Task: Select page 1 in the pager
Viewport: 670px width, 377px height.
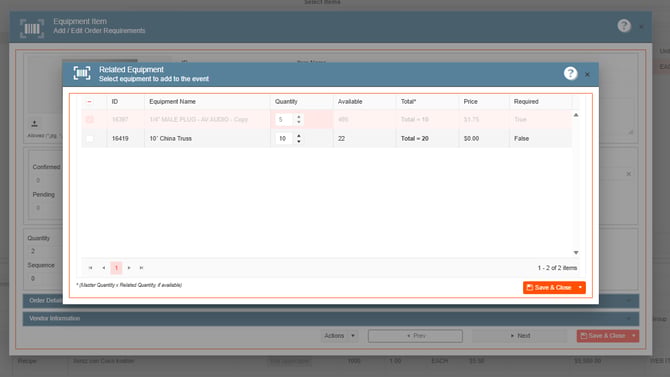Action: (116, 268)
